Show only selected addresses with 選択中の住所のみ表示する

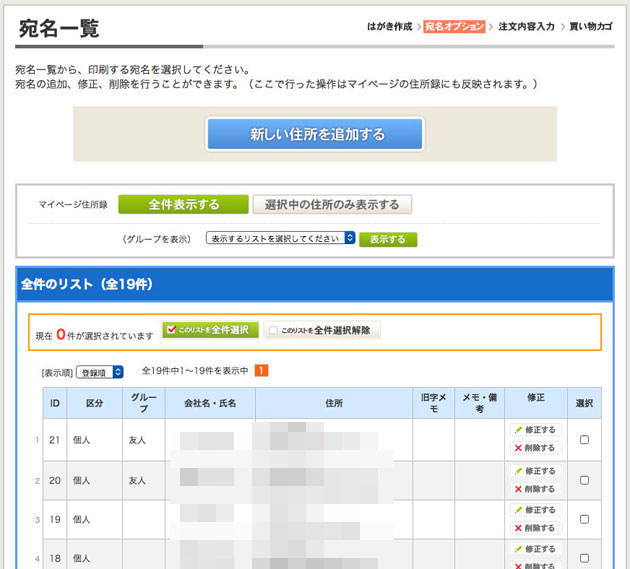(332, 204)
